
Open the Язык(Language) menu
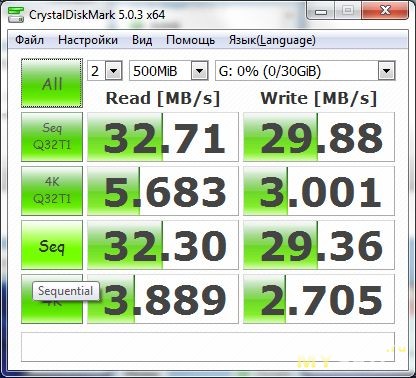pos(272,40)
